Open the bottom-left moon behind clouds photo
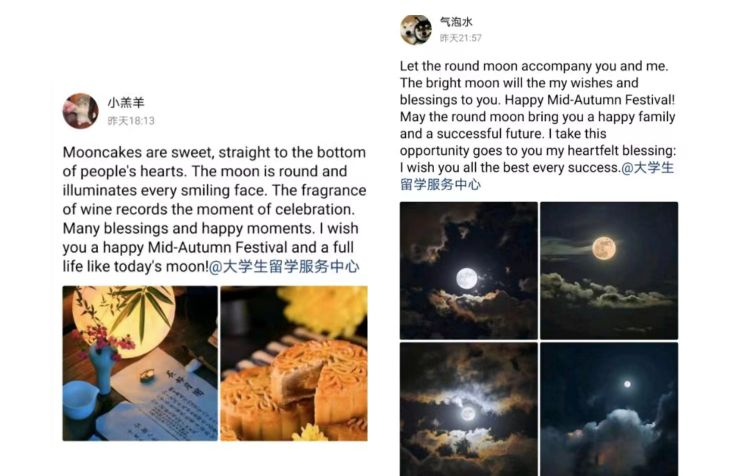This screenshot has height=476, width=748. [468, 408]
